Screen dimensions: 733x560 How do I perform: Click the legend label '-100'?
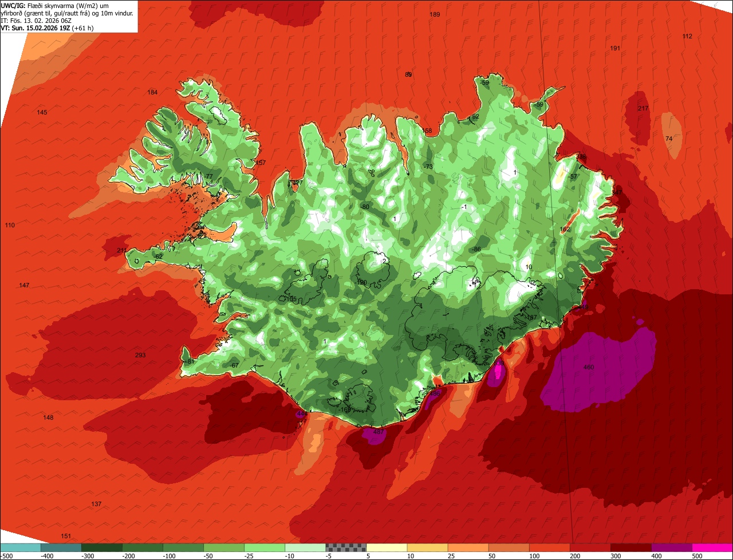(x=169, y=555)
